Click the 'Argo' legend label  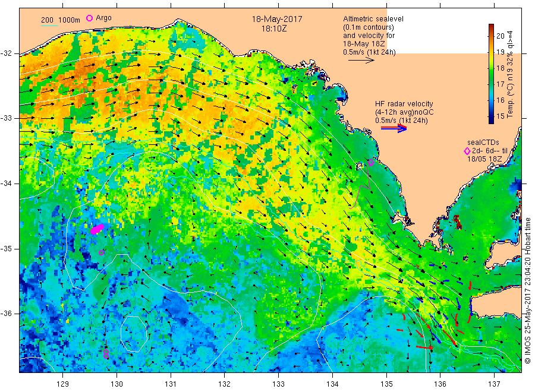[103, 18]
